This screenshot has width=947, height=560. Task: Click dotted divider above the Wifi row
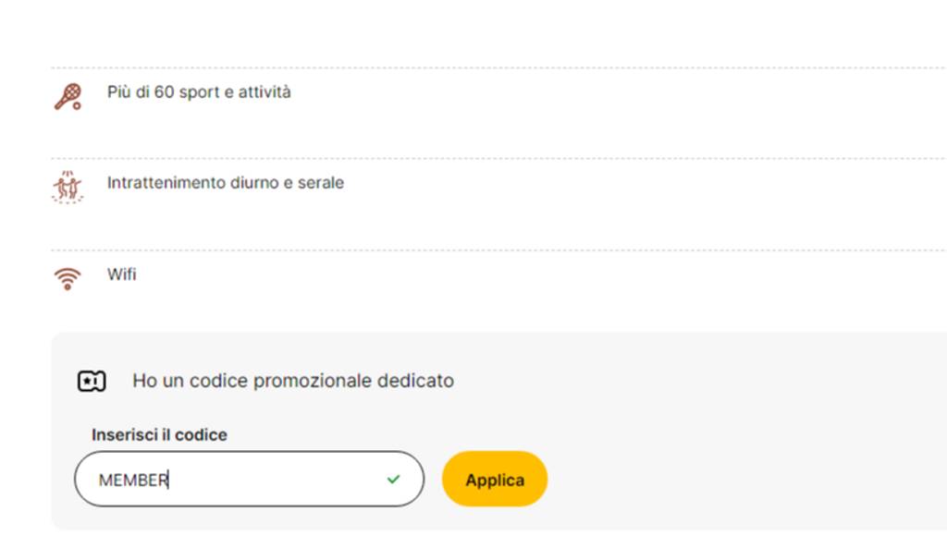point(498,250)
